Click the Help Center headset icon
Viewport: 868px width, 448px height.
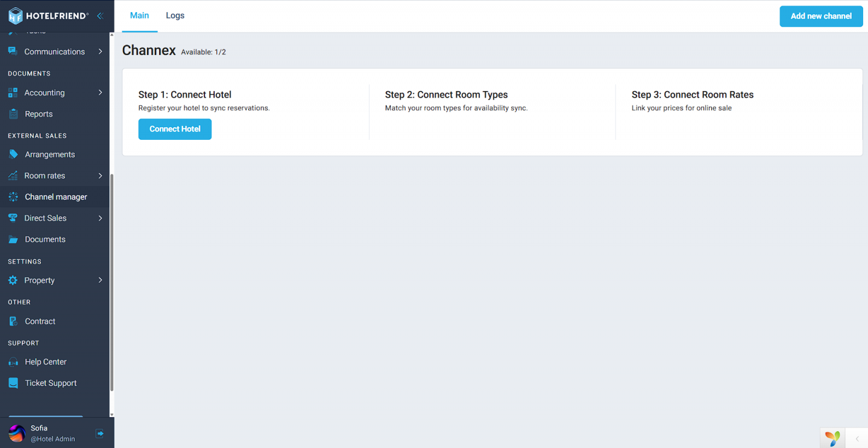tap(13, 362)
